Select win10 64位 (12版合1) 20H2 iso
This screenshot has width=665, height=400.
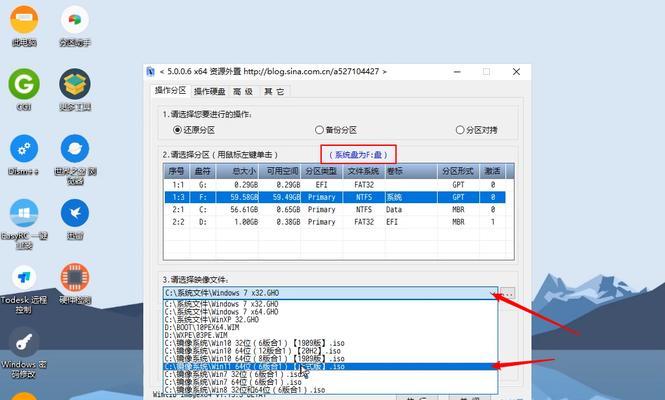coord(330,351)
